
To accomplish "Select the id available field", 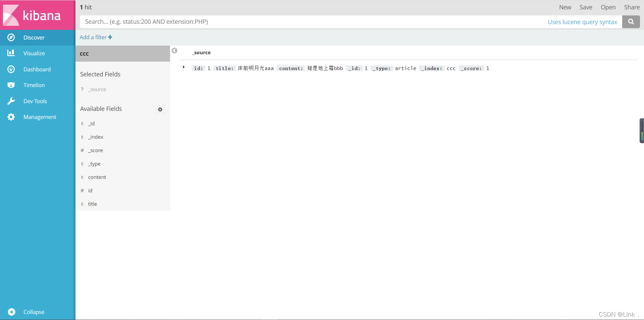I will tap(90, 191).
